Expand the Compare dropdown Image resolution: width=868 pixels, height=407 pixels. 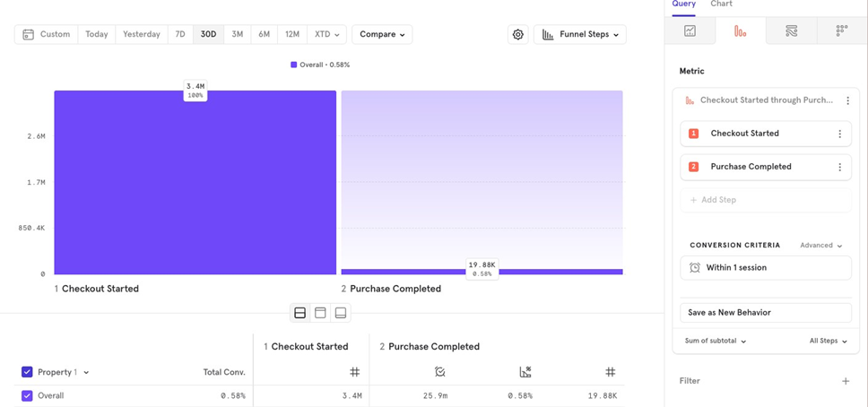382,34
